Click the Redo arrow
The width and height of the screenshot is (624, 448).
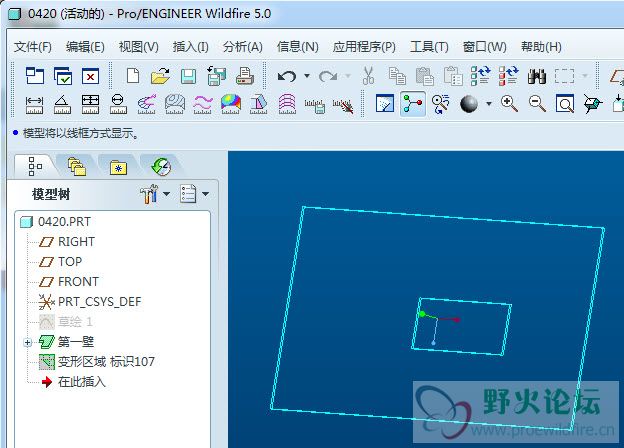tap(328, 76)
